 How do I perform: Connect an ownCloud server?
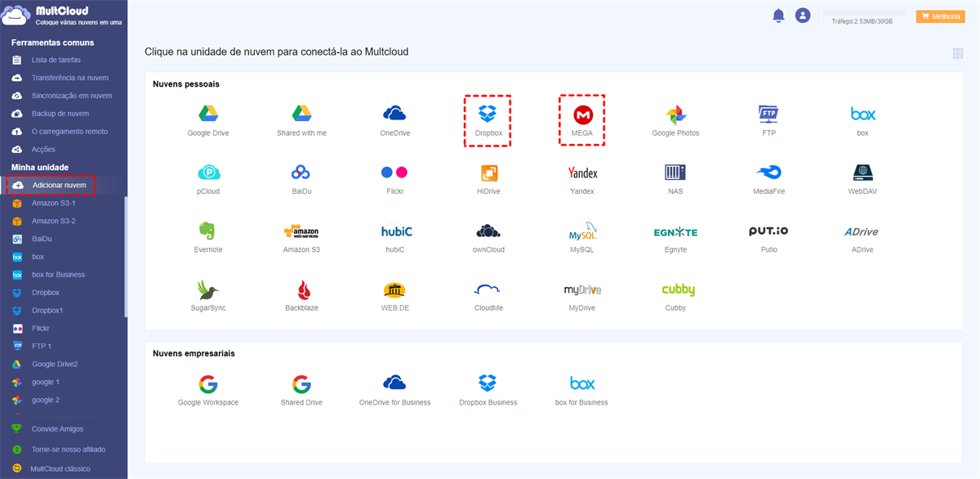tap(488, 237)
